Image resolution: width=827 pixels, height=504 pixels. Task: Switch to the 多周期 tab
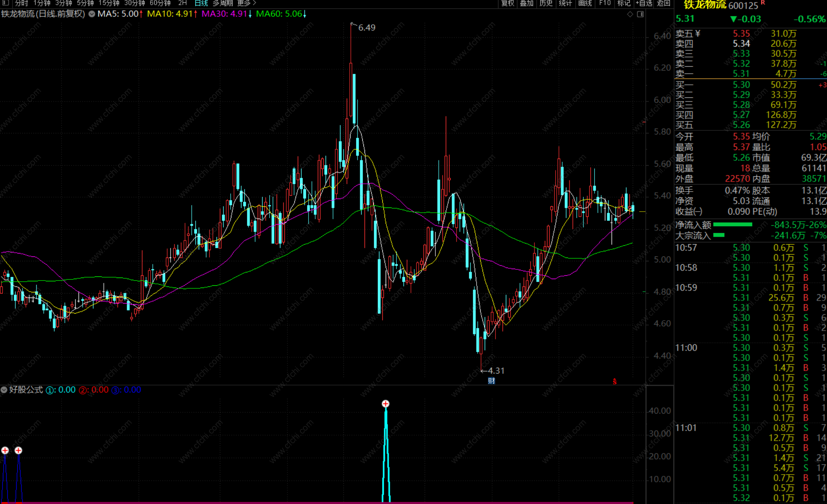pyautogui.click(x=223, y=3)
